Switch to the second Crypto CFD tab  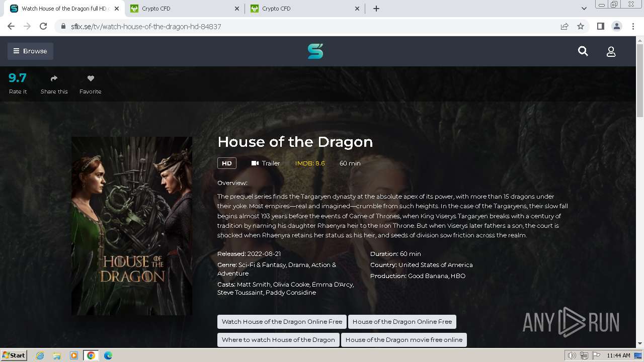click(304, 9)
